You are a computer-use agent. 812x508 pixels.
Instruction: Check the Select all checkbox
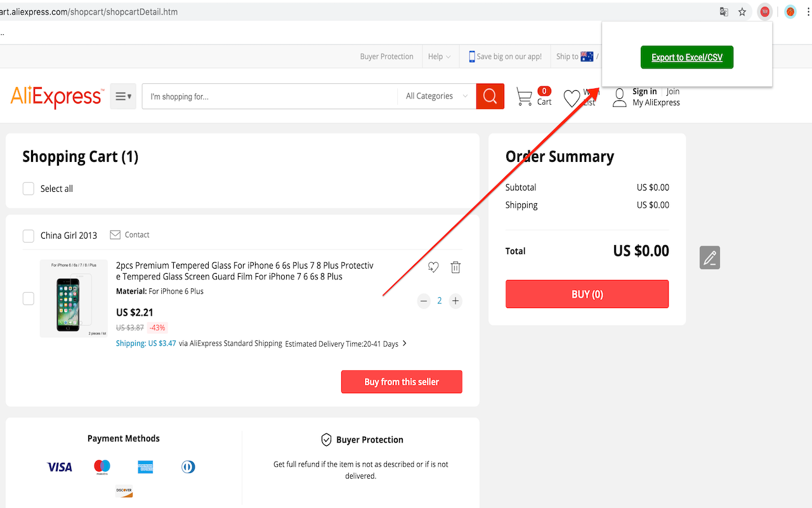click(x=29, y=189)
